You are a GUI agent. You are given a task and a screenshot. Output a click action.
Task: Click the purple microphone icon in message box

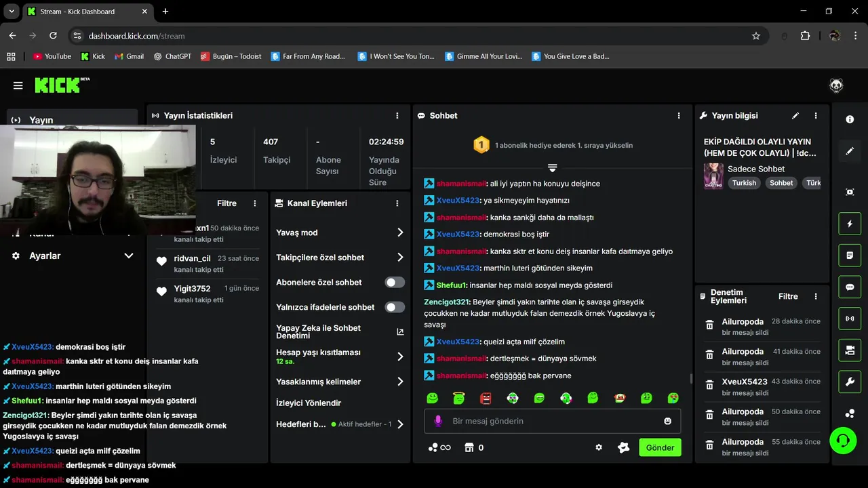tap(438, 421)
